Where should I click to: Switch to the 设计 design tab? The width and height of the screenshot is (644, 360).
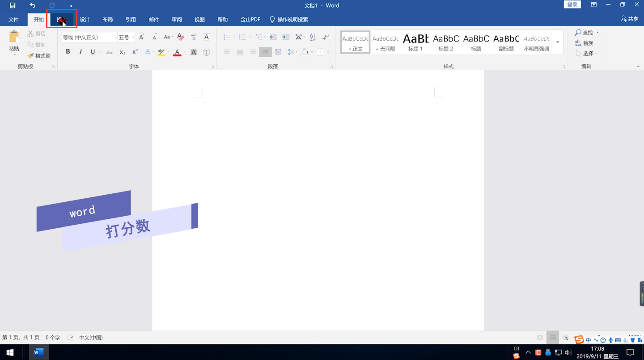(x=85, y=20)
